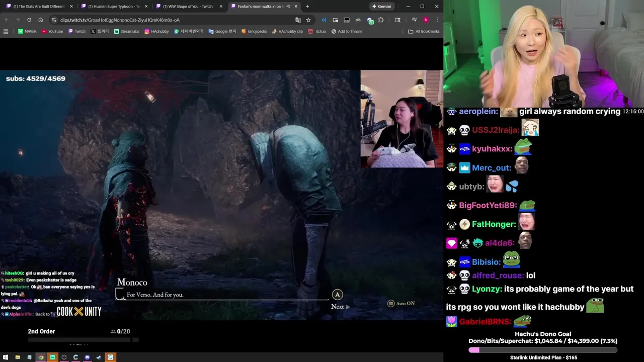Click the A button prompt in dialogue

pyautogui.click(x=337, y=295)
